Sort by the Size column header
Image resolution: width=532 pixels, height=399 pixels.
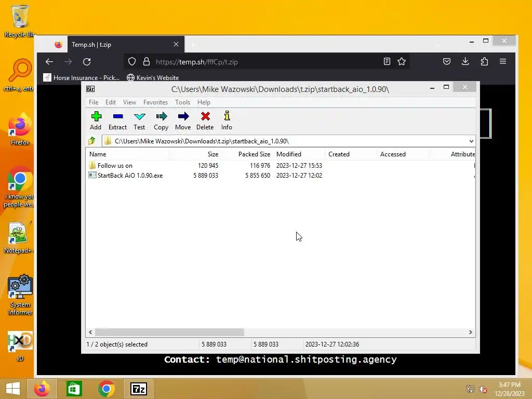pos(195,154)
